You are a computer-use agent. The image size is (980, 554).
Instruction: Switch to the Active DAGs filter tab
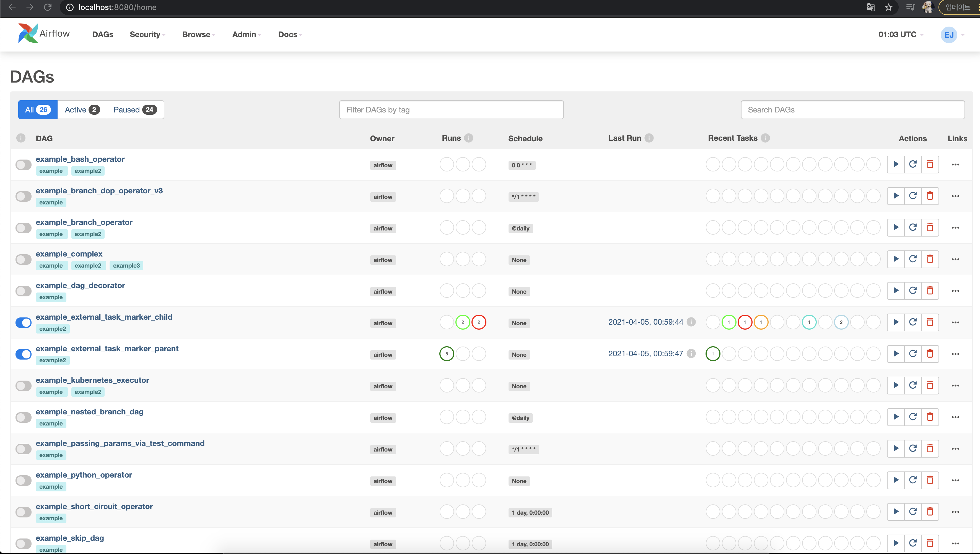[x=82, y=110]
